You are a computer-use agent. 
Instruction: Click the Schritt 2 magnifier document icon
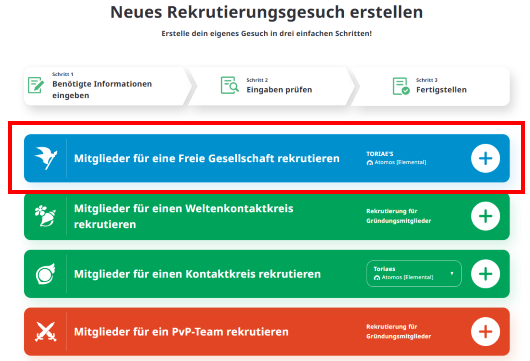click(230, 85)
